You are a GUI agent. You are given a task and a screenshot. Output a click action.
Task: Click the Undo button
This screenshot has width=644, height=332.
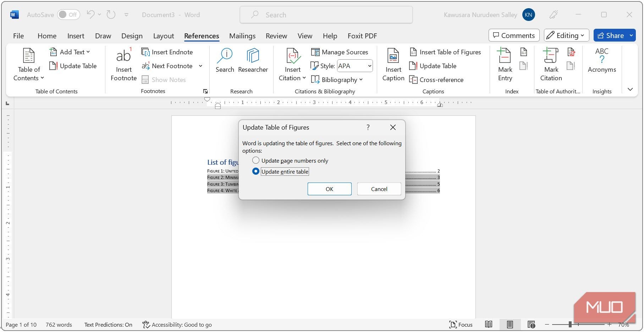(91, 15)
